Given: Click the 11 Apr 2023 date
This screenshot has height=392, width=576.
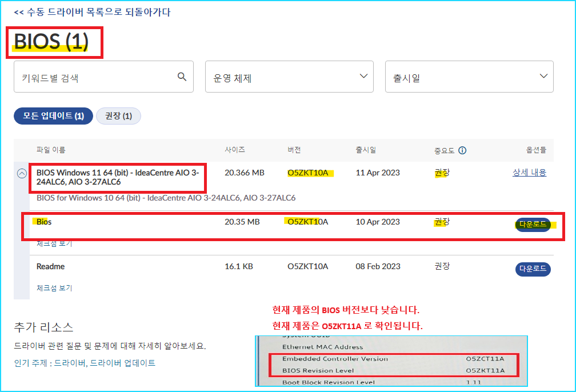Looking at the screenshot, I should [x=378, y=173].
